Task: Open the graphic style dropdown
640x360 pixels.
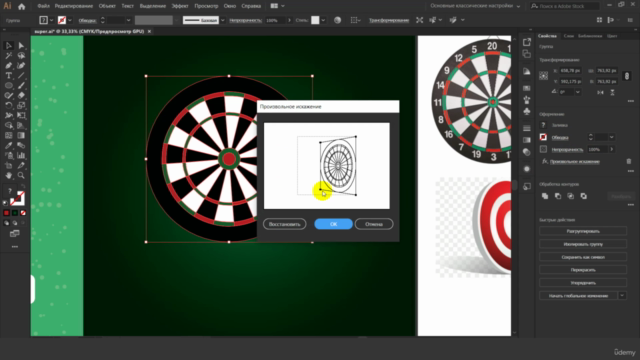Action: tap(323, 20)
